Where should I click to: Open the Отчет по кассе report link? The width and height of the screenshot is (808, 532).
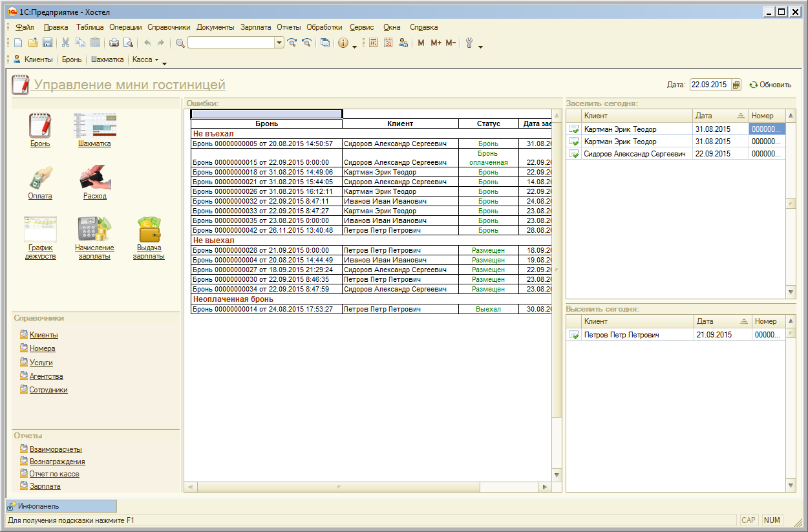[54, 474]
